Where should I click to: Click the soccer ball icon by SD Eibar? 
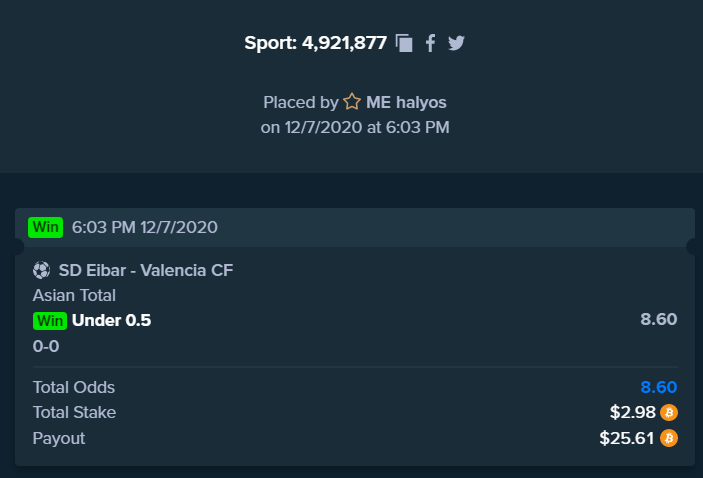(41, 270)
